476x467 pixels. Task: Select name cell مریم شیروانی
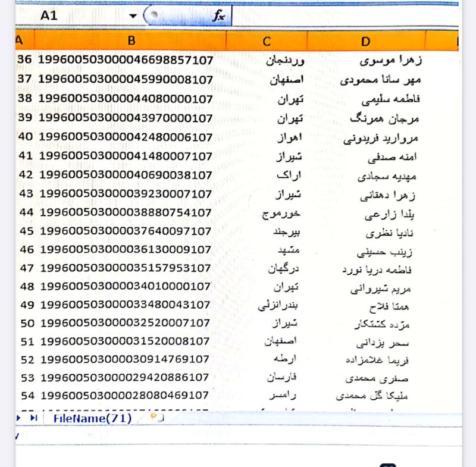(380, 289)
